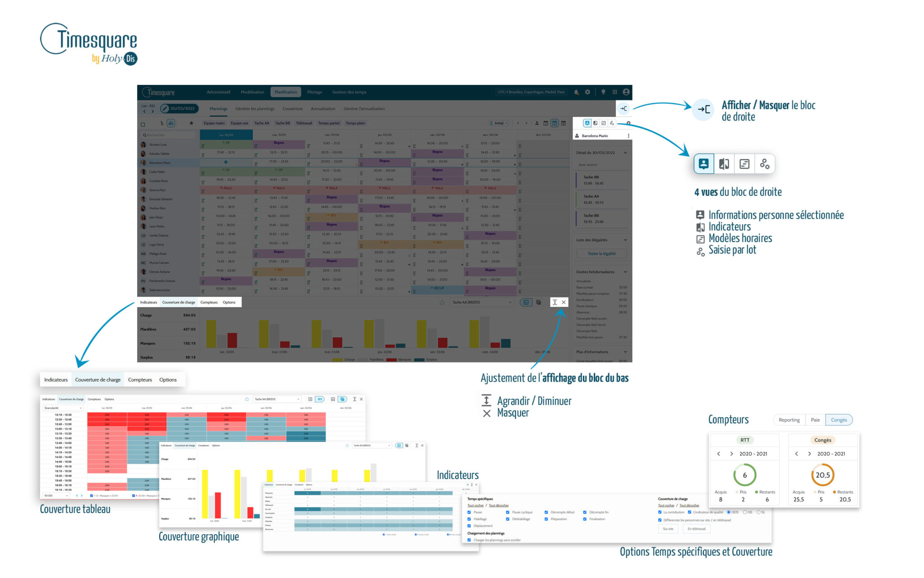This screenshot has width=924, height=578.
Task: Open the Pilotage top menu
Action: point(314,92)
